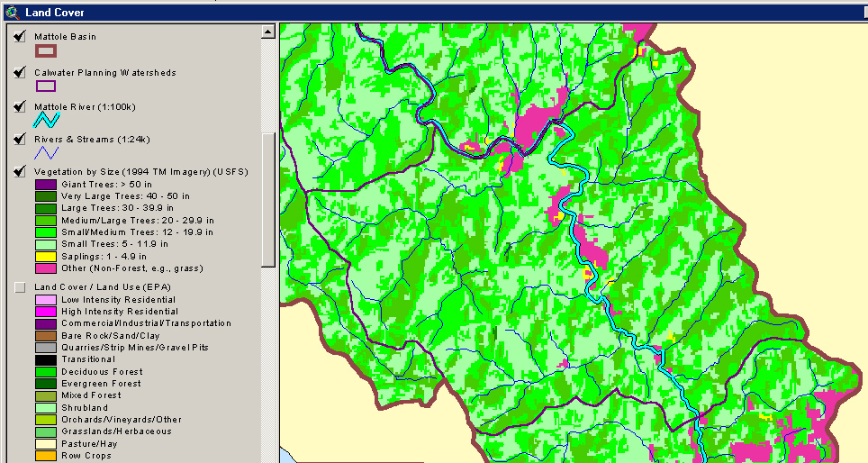Viewport: 868px width, 463px height.
Task: Click the Mixed Forest olive swatch
Action: [x=46, y=396]
